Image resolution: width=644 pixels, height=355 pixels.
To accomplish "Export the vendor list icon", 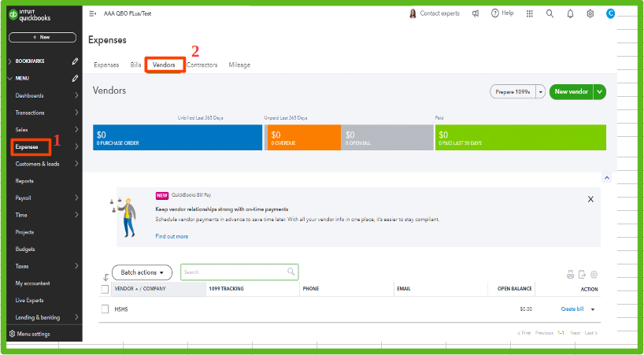I will [582, 275].
